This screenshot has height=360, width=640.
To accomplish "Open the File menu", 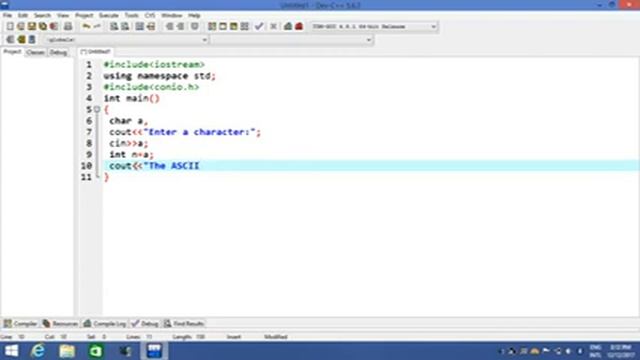I will 7,16.
